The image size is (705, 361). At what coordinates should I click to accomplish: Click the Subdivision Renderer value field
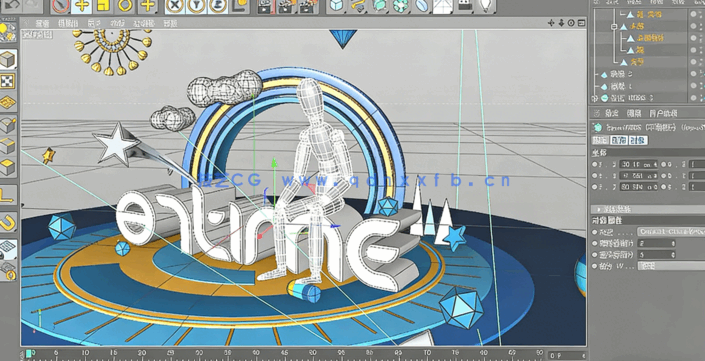(656, 255)
